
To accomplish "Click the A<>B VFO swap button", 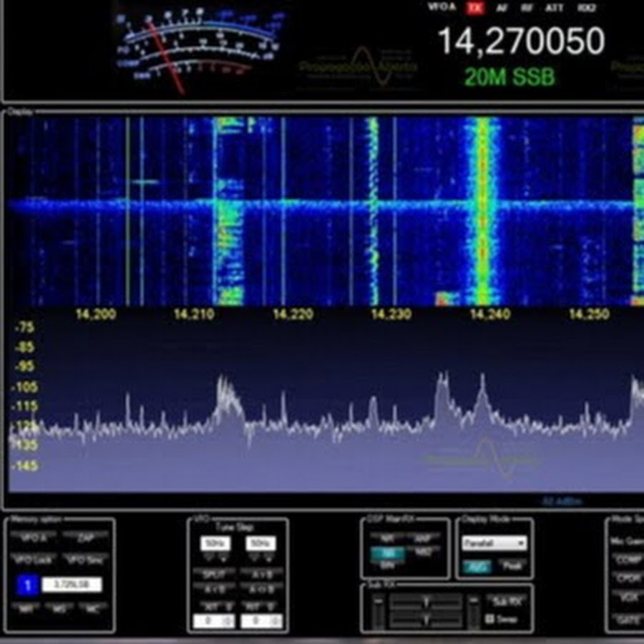I will (261, 589).
